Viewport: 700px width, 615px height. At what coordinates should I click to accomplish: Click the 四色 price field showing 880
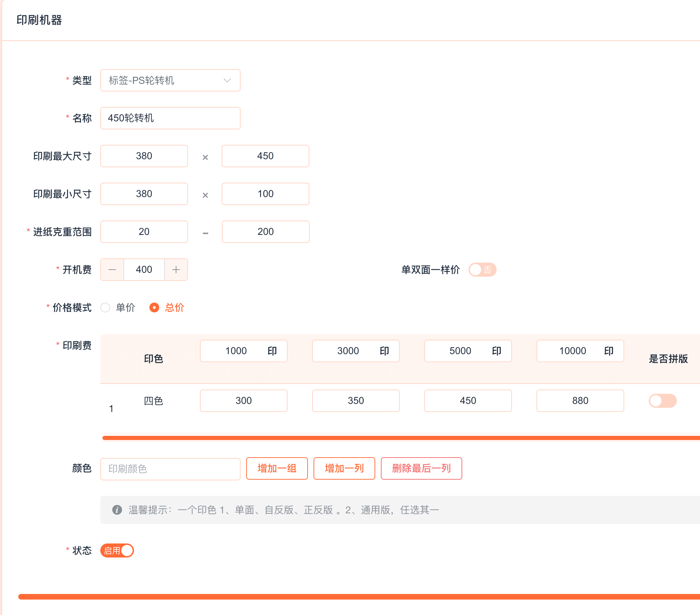(x=580, y=401)
